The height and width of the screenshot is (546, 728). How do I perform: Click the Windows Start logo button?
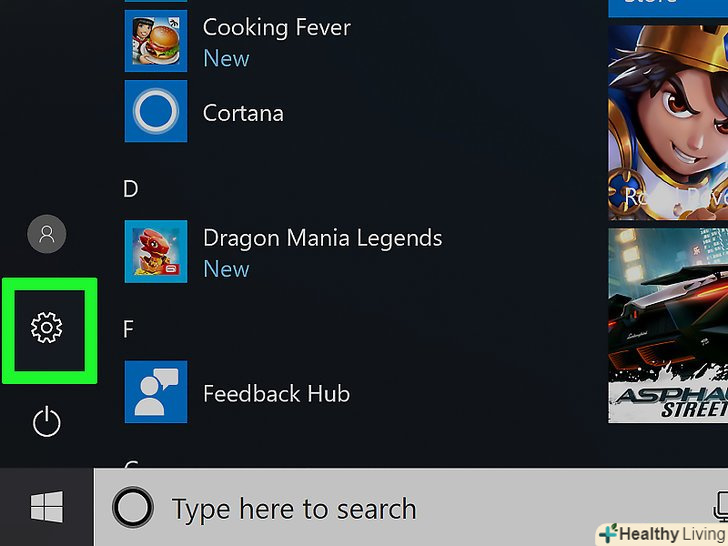(46, 507)
